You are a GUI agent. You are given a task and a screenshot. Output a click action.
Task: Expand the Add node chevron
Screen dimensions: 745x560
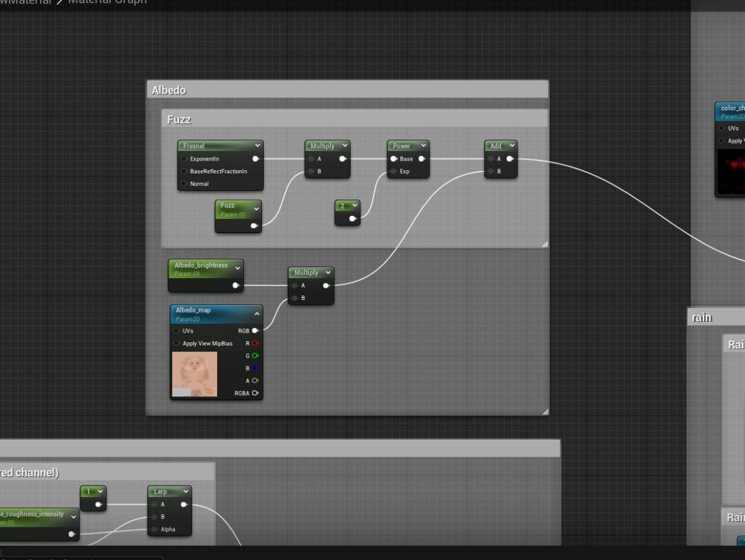point(512,145)
